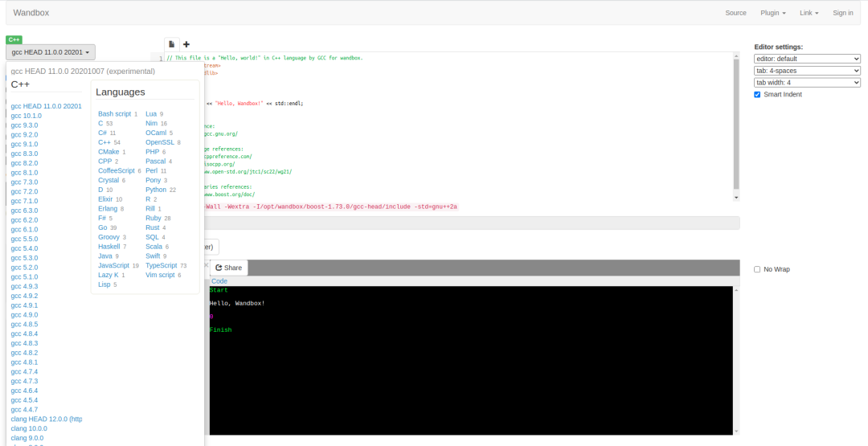This screenshot has width=868, height=446.
Task: Open the tab width dropdown
Action: click(x=807, y=82)
